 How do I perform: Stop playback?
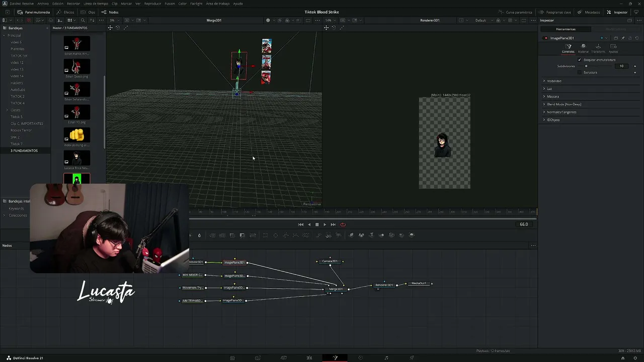(x=317, y=225)
